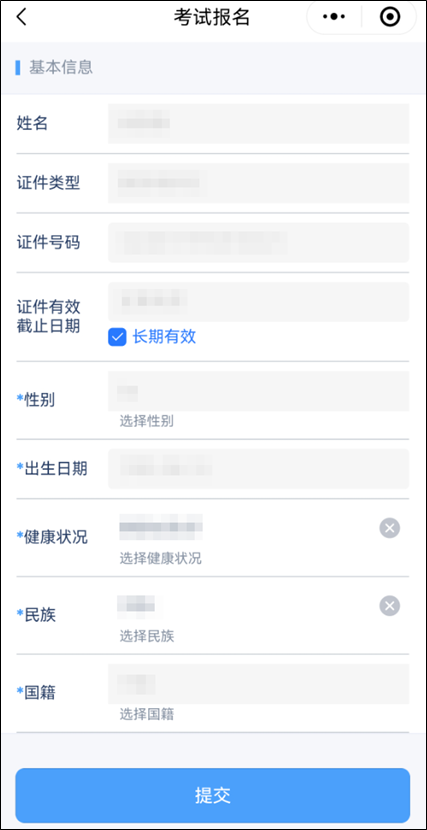Open the 证件类型 field
The width and height of the screenshot is (427, 830).
[x=258, y=183]
